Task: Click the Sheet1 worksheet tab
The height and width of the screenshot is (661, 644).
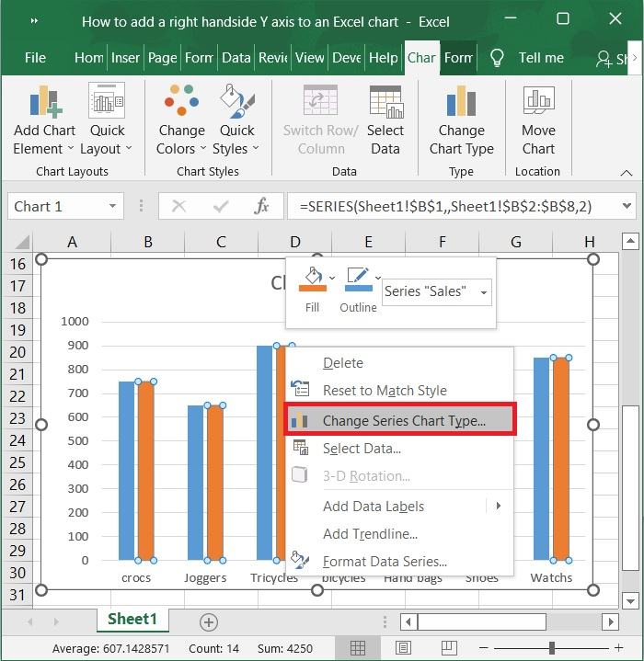Action: pyautogui.click(x=132, y=620)
